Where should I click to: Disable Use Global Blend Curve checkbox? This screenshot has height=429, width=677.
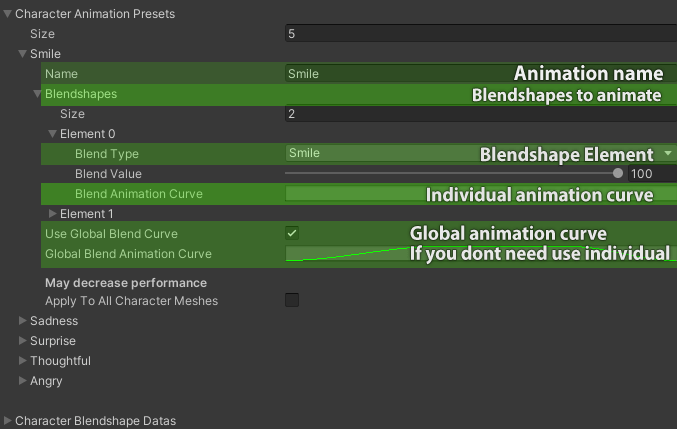point(292,234)
